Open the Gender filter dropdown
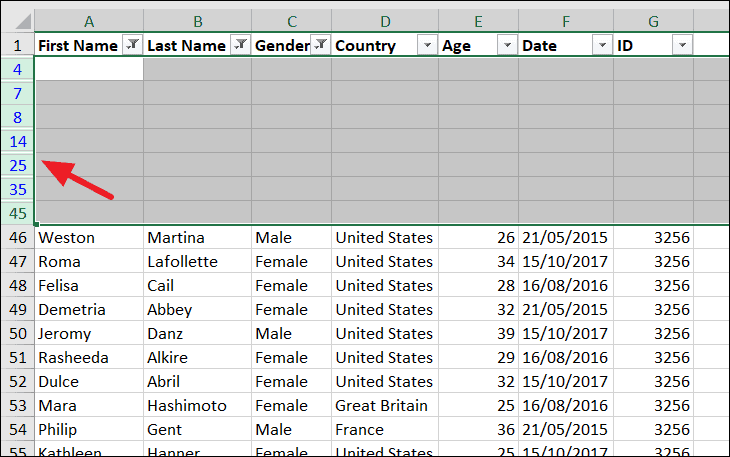This screenshot has width=730, height=457. (x=320, y=45)
